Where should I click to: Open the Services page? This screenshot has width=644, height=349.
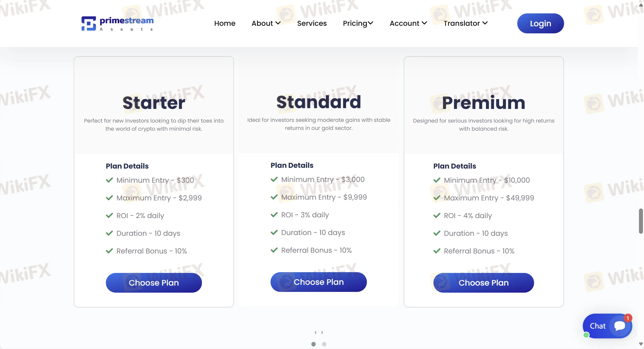(x=312, y=23)
